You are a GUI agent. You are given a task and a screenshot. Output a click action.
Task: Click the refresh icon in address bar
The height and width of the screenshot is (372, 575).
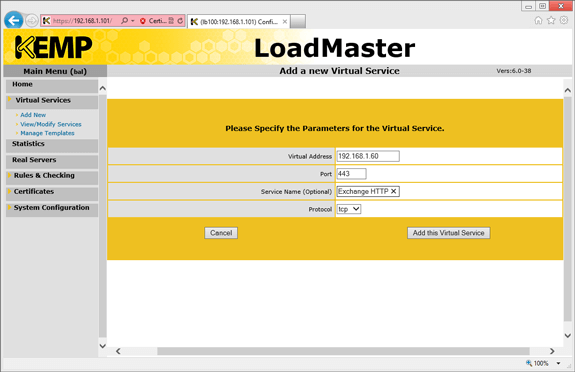tap(180, 21)
